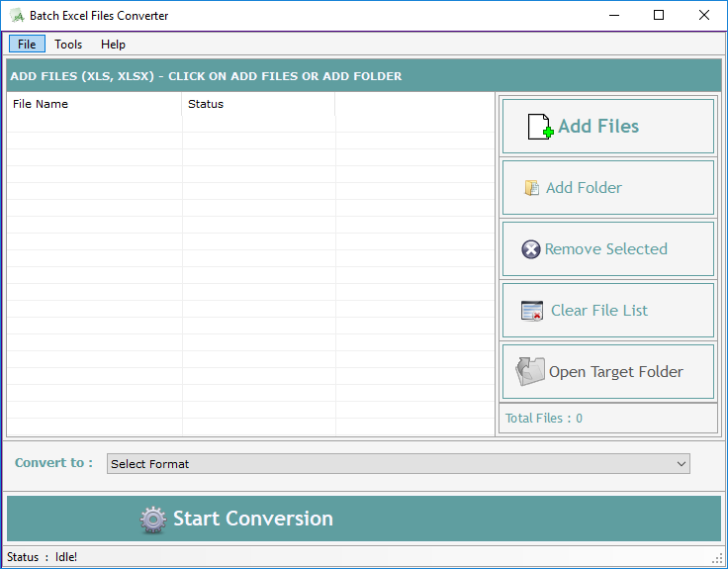This screenshot has height=569, width=728.
Task: Click the Add Folder icon
Action: point(531,188)
